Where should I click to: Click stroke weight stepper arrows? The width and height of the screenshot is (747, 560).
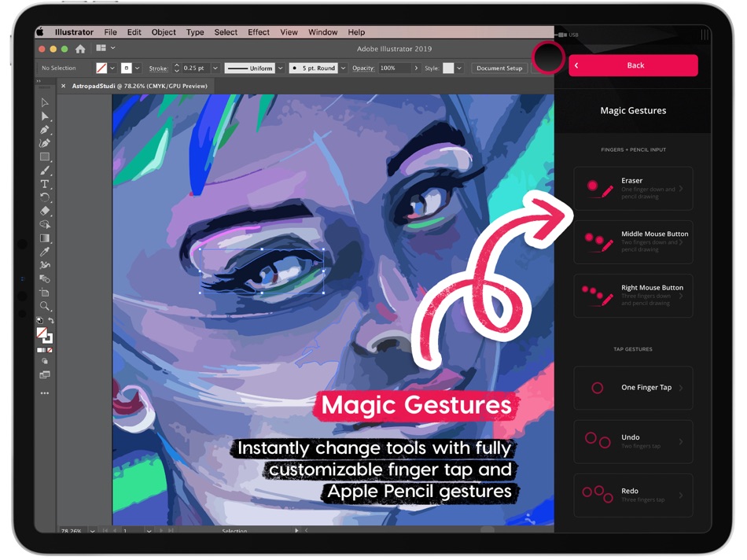[177, 68]
